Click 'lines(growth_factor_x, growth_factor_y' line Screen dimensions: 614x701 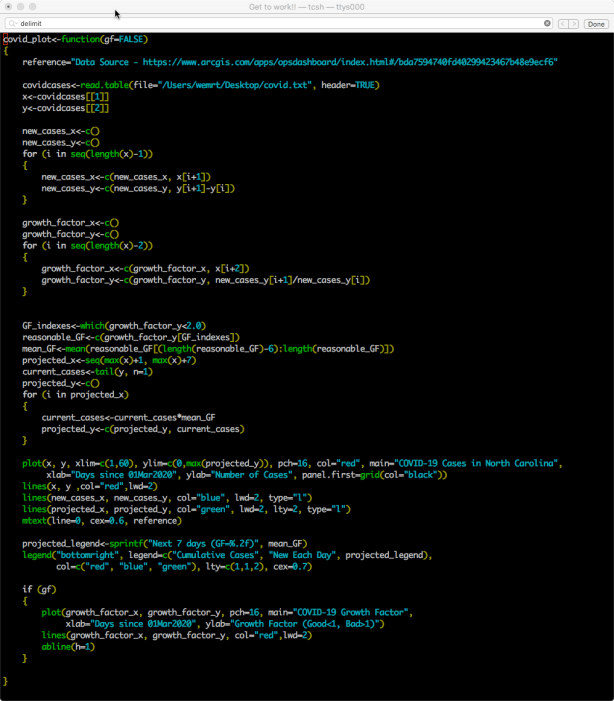pyautogui.click(x=177, y=635)
